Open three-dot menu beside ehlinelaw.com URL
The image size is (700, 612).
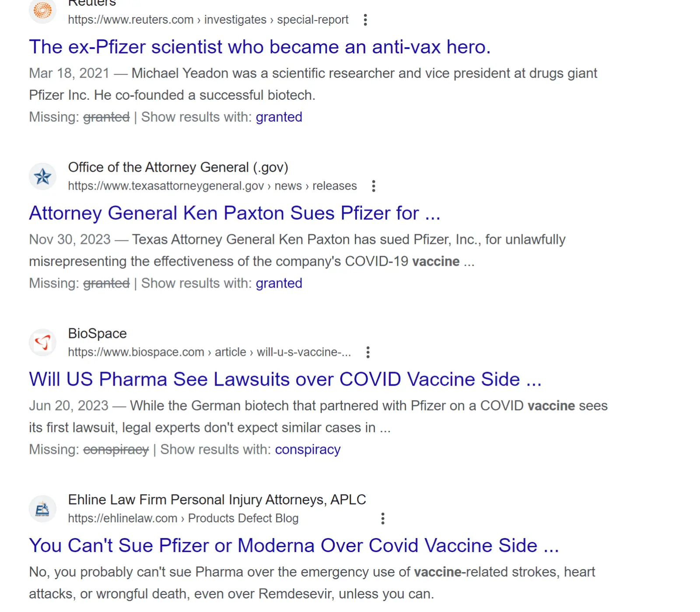(x=383, y=519)
